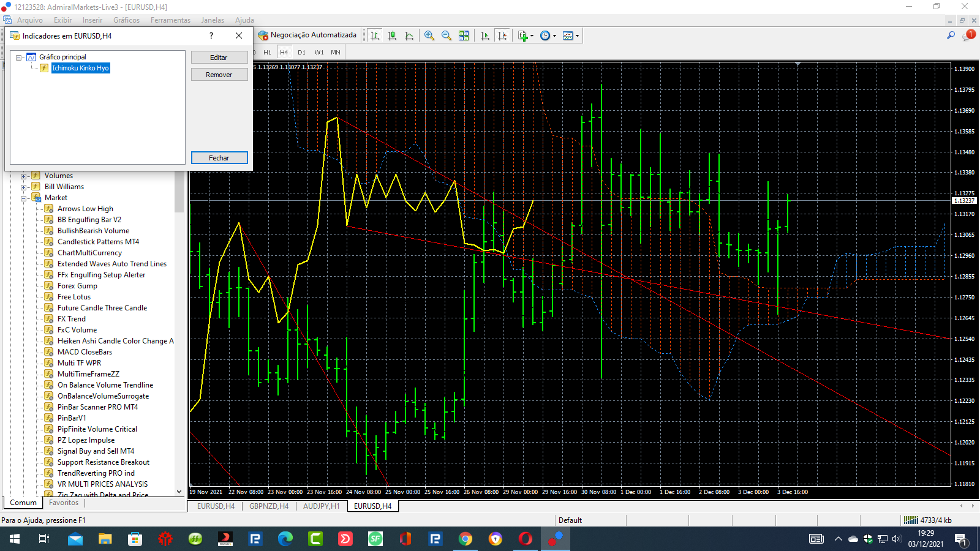
Task: Collapse the Market indicators folder
Action: [24, 198]
